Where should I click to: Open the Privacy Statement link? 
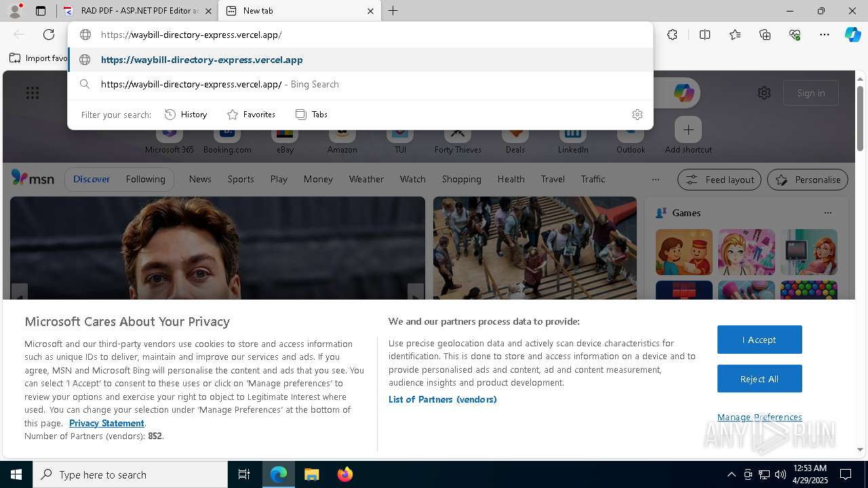(106, 423)
